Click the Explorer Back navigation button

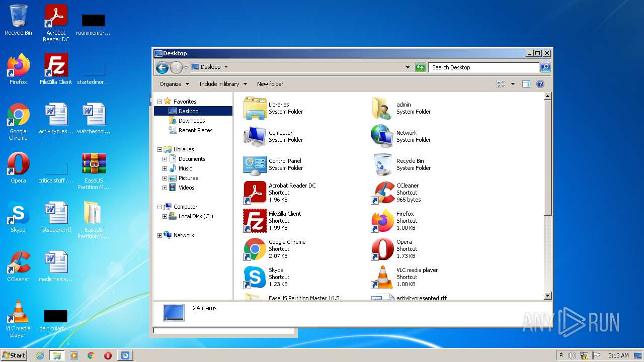pos(162,67)
